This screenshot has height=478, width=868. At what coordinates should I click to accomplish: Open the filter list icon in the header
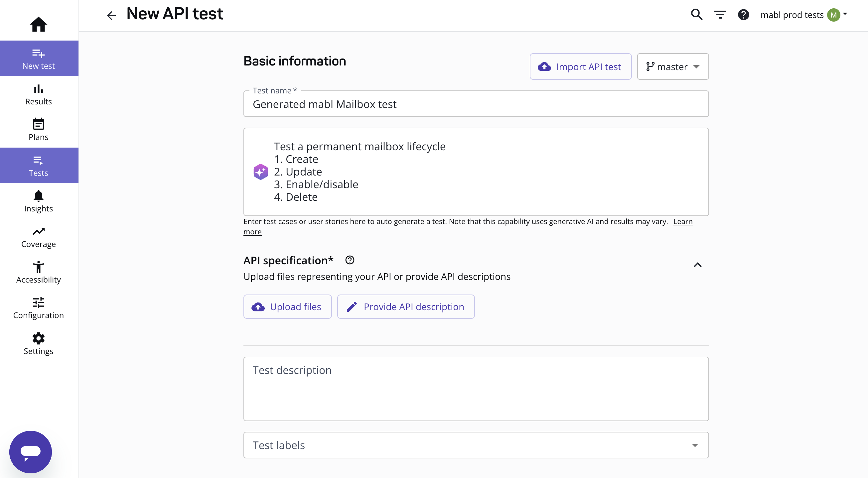click(x=720, y=15)
